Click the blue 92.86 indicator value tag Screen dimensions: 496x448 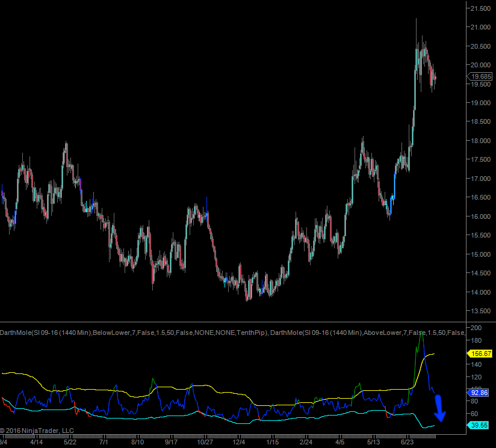tap(480, 391)
